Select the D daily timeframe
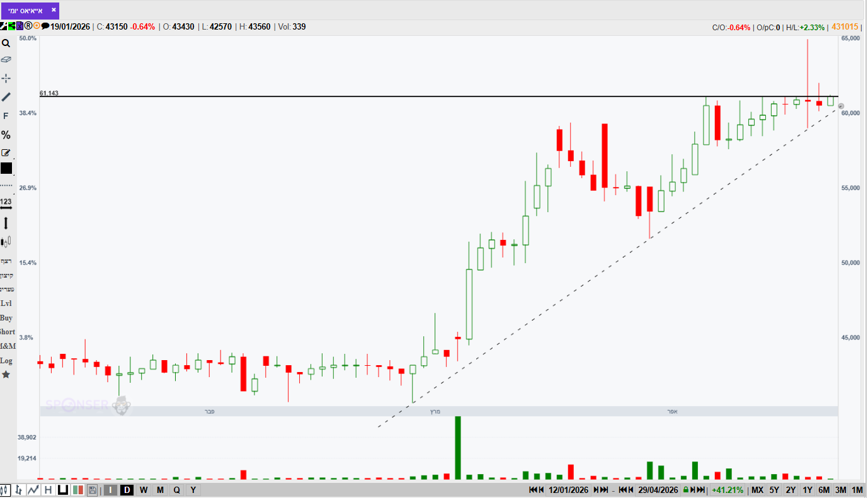The height and width of the screenshot is (498, 868). click(127, 490)
